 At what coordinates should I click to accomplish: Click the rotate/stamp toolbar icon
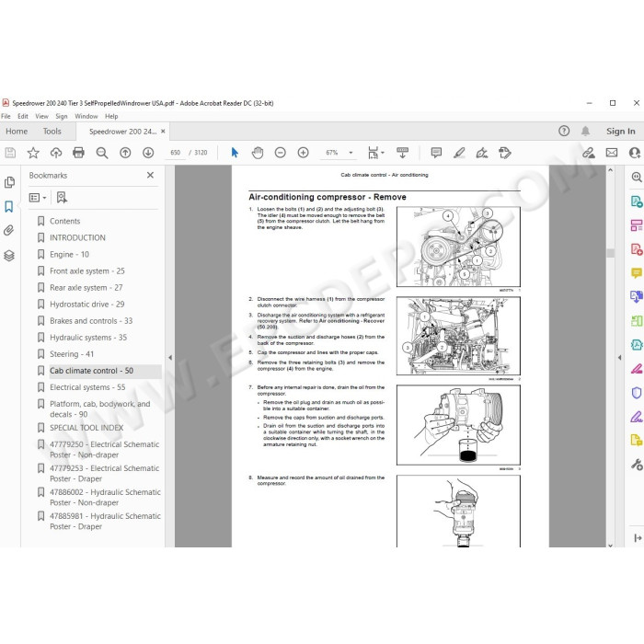[505, 153]
